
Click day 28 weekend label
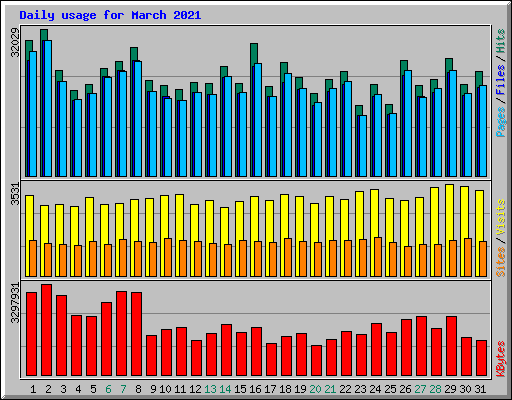tap(435, 389)
